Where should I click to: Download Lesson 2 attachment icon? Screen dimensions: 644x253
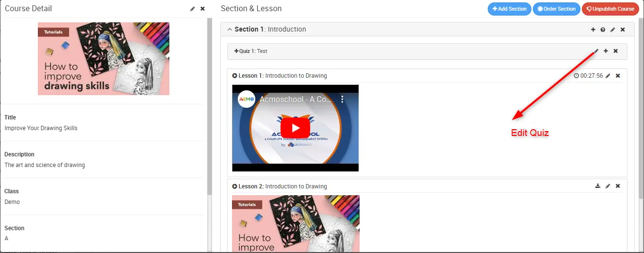click(x=598, y=186)
